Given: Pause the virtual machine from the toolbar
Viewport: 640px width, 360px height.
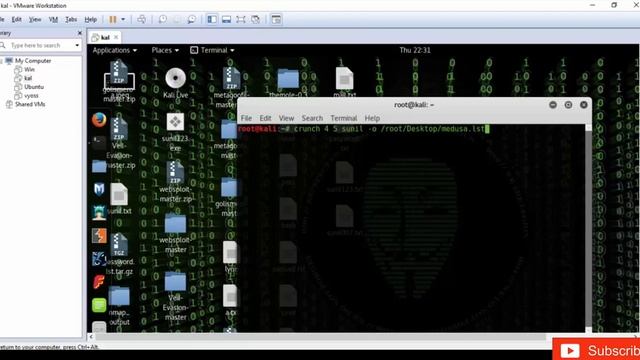Looking at the screenshot, I should point(113,19).
